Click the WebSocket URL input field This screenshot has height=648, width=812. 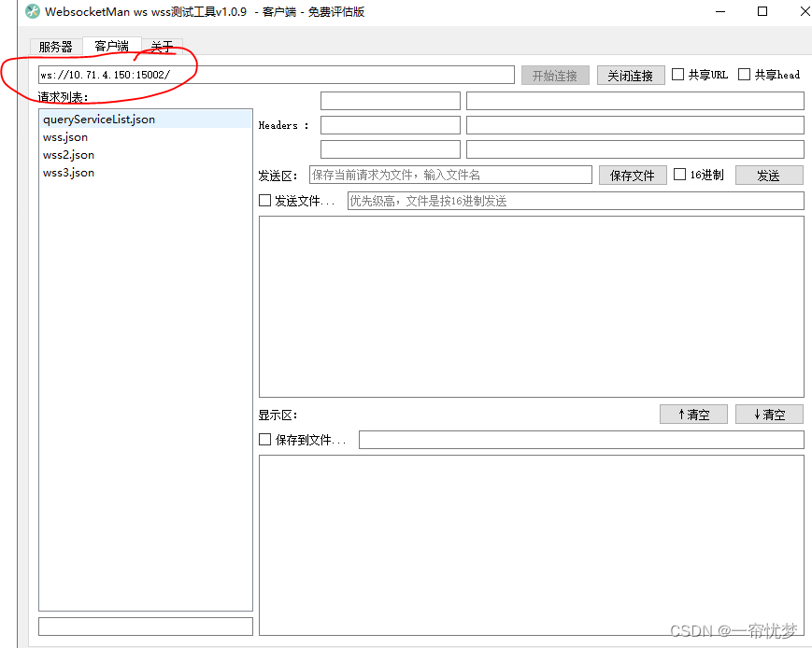pos(277,75)
